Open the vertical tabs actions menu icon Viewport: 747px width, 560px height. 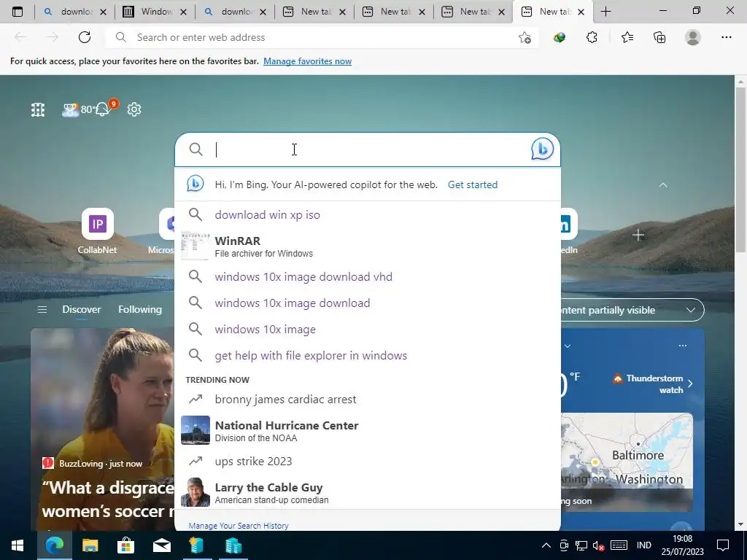pyautogui.click(x=18, y=12)
